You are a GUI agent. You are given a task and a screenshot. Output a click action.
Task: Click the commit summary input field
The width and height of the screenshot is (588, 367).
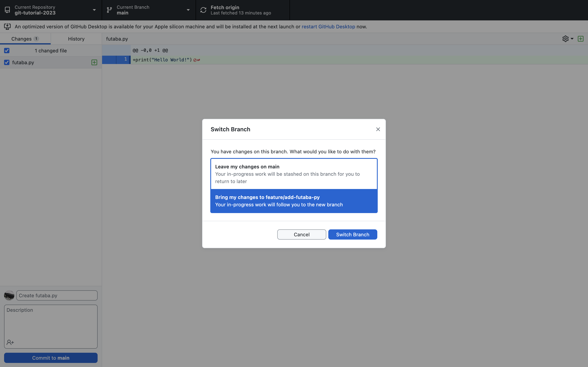[x=57, y=295]
